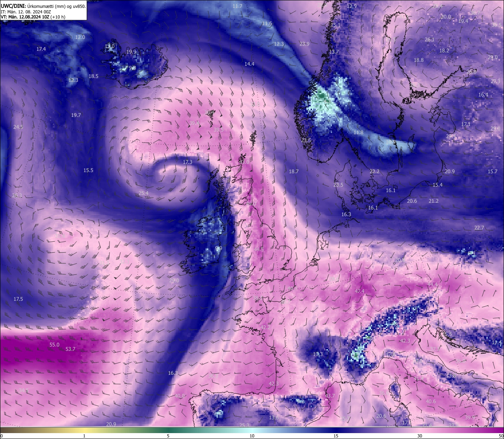Click the 16.4 value label

[x=483, y=94]
